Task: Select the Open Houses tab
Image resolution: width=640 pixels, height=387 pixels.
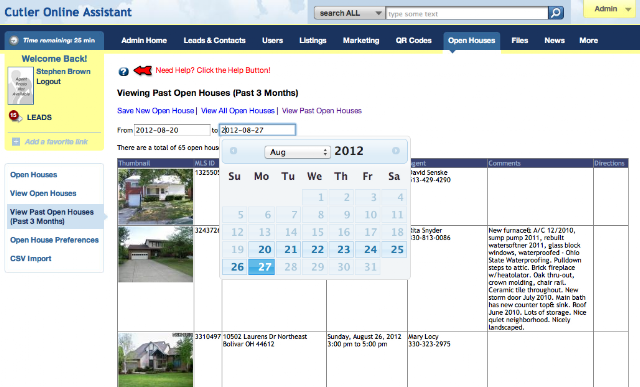Action: click(x=471, y=40)
